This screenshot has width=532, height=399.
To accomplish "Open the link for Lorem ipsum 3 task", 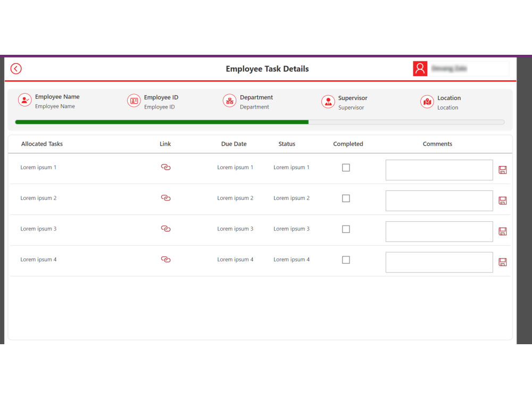I will 165,229.
